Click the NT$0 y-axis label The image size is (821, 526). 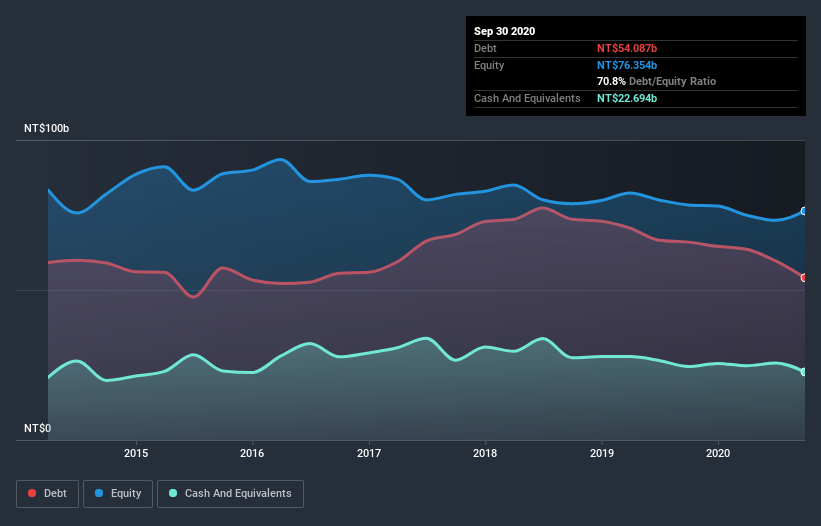click(x=38, y=428)
